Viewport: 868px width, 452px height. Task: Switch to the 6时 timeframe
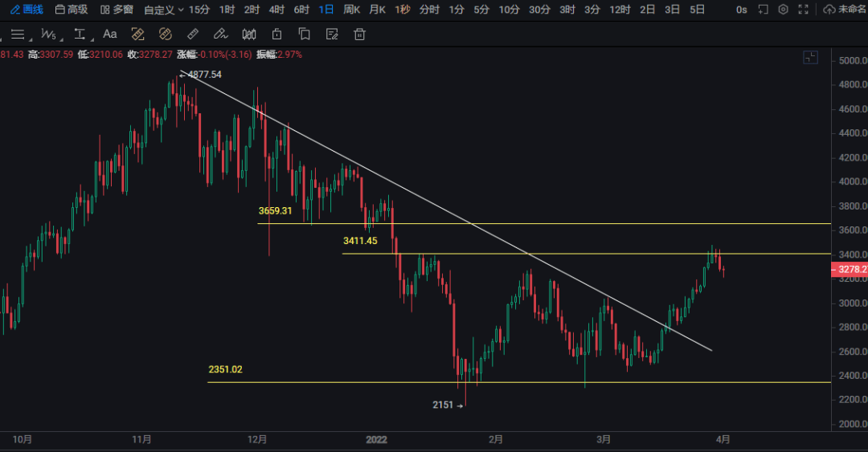pyautogui.click(x=301, y=10)
